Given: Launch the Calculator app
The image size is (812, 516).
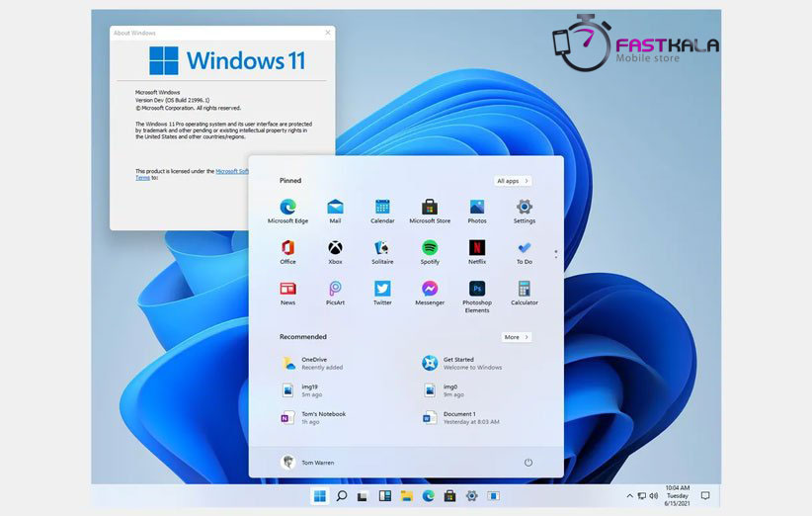Looking at the screenshot, I should coord(525,293).
